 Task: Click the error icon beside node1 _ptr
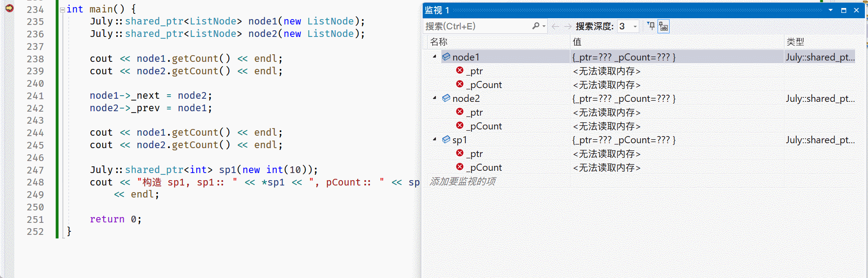pos(460,71)
